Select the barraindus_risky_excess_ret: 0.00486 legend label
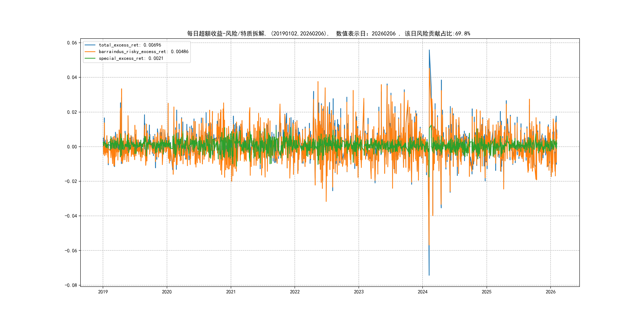This screenshot has width=644, height=322. coord(144,52)
